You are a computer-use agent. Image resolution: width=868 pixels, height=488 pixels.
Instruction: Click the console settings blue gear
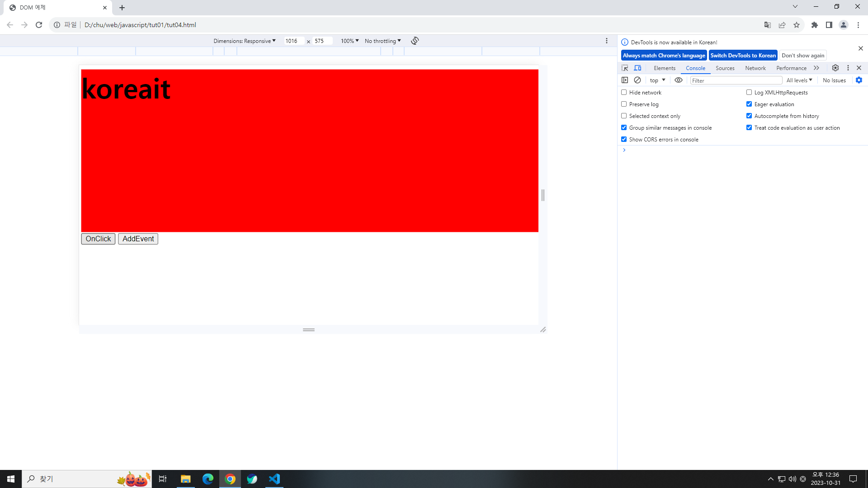pyautogui.click(x=859, y=80)
